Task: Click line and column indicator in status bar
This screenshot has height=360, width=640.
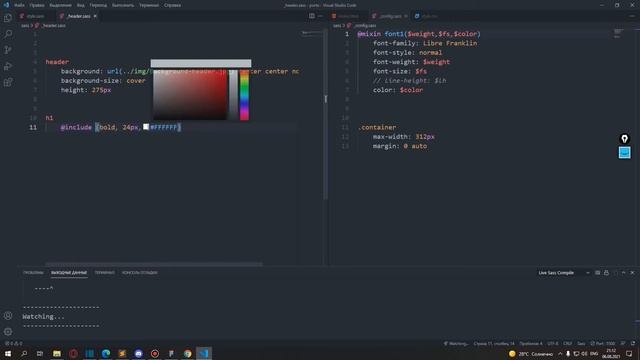Action: tap(494, 344)
